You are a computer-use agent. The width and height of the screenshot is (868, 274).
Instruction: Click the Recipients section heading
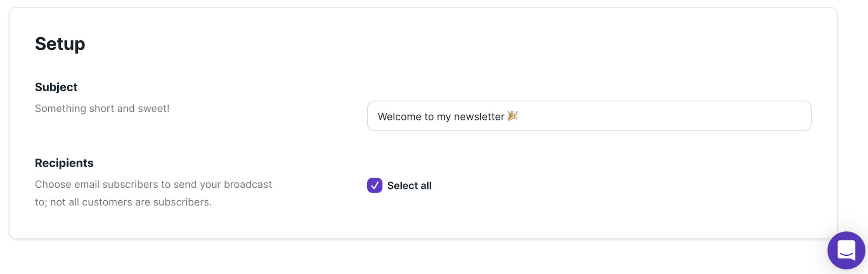(x=64, y=163)
